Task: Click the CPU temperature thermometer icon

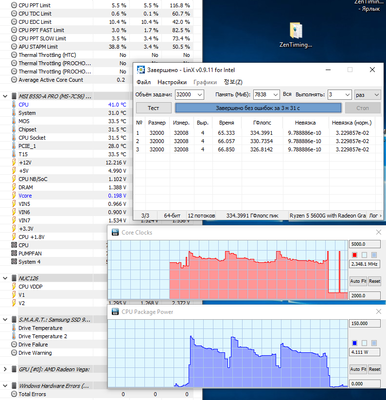Action: pyautogui.click(x=14, y=104)
